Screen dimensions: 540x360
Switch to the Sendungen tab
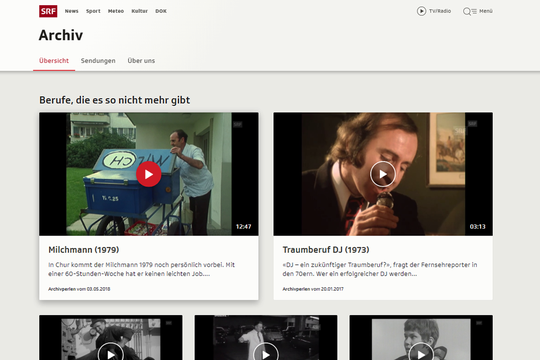click(98, 61)
